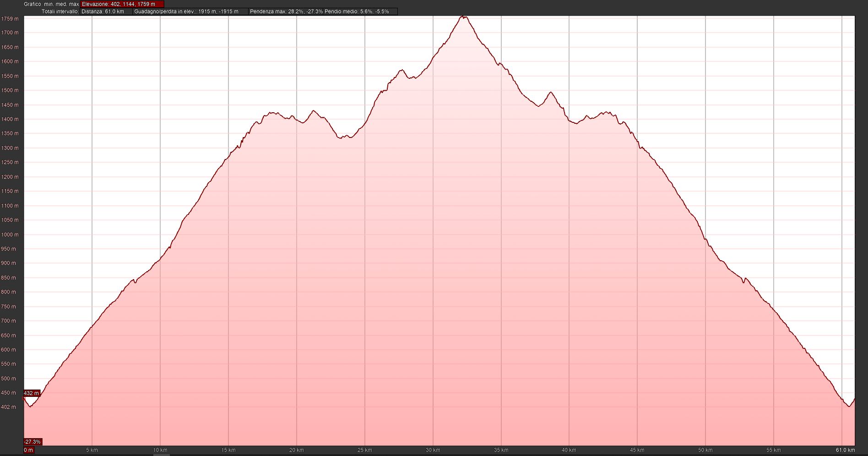Image resolution: width=868 pixels, height=456 pixels.
Task: Click the -27.3% slope indicator label
Action: click(33, 442)
